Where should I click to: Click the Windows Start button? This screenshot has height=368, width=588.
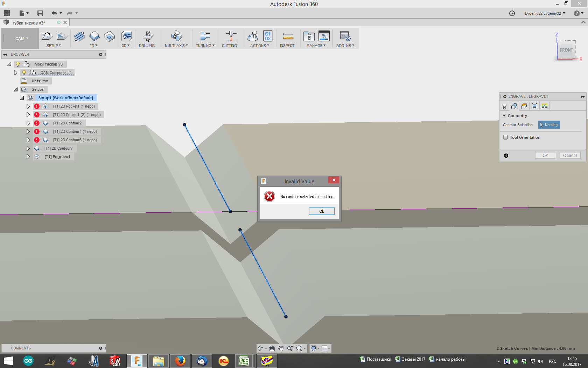click(x=8, y=361)
